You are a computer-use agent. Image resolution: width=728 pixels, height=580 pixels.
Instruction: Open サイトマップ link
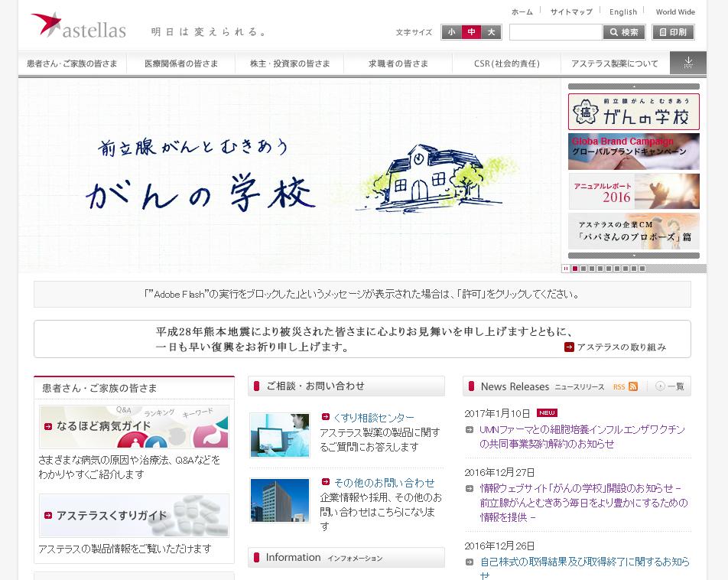click(571, 12)
